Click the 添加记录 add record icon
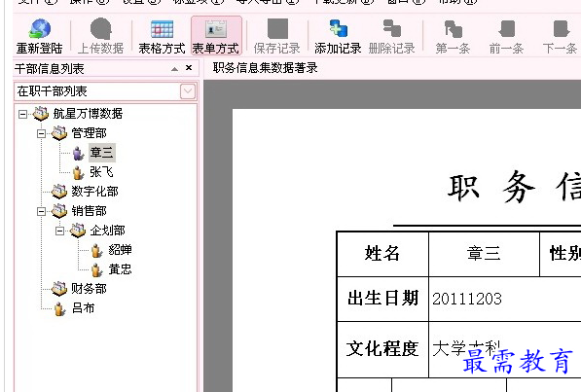Image resolution: width=581 pixels, height=392 pixels. (x=339, y=28)
